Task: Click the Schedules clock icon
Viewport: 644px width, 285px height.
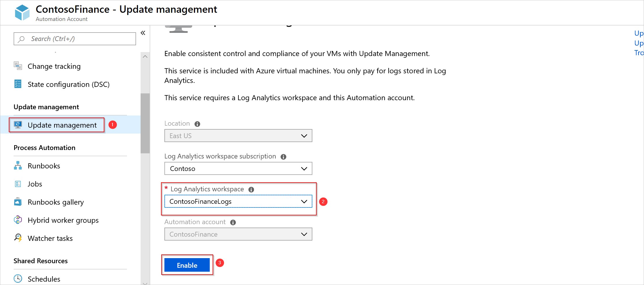Action: (x=18, y=278)
